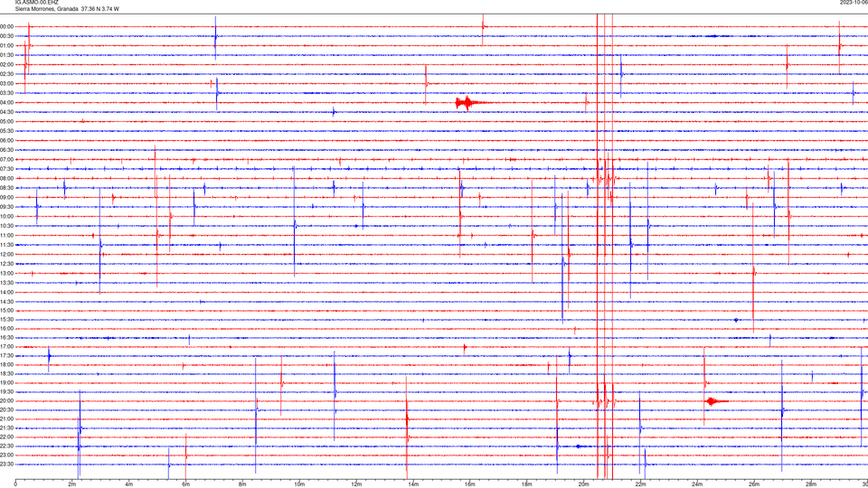Screen dimensions: 868x488
Task: Select the 19:30 time row label
Action: [6, 391]
